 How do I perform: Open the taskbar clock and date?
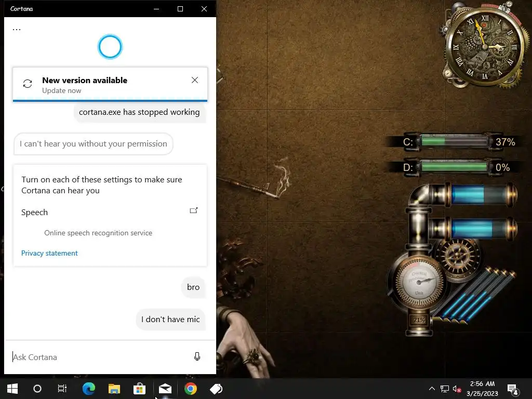point(482,389)
